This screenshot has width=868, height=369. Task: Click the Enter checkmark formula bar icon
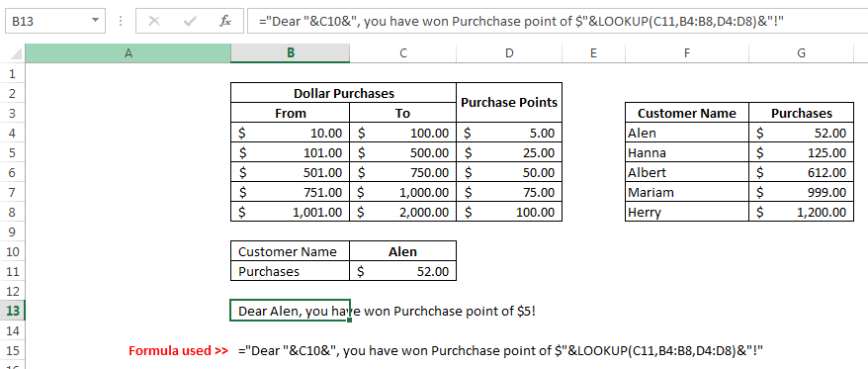click(190, 22)
